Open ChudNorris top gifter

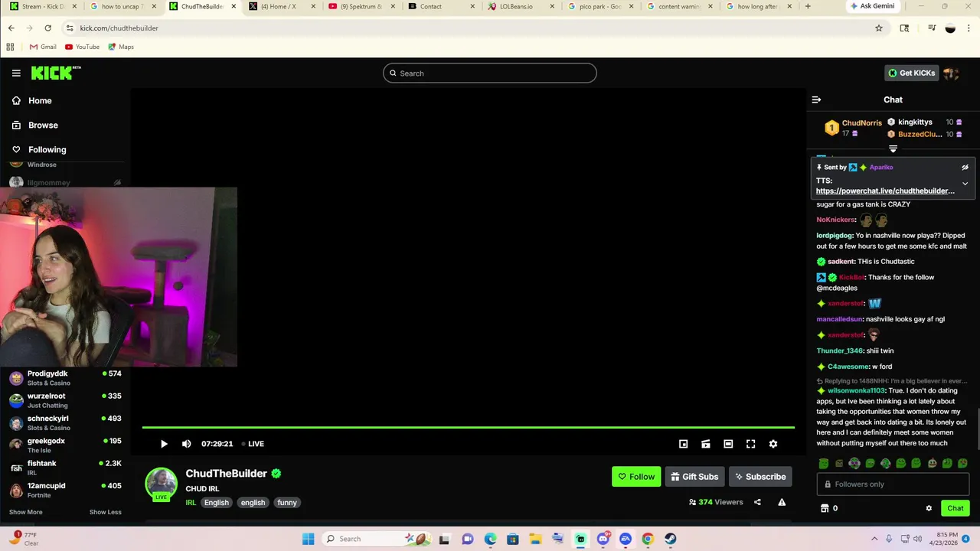[854, 127]
